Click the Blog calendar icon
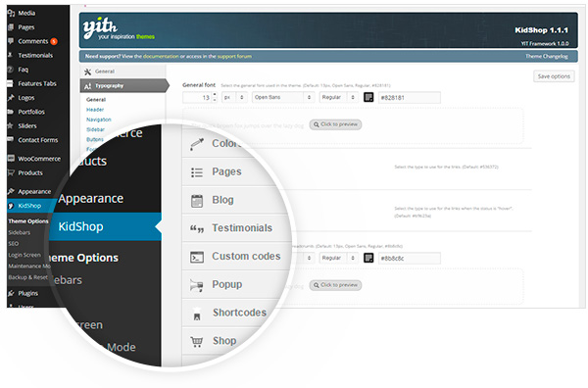This screenshot has width=588, height=388. (197, 201)
